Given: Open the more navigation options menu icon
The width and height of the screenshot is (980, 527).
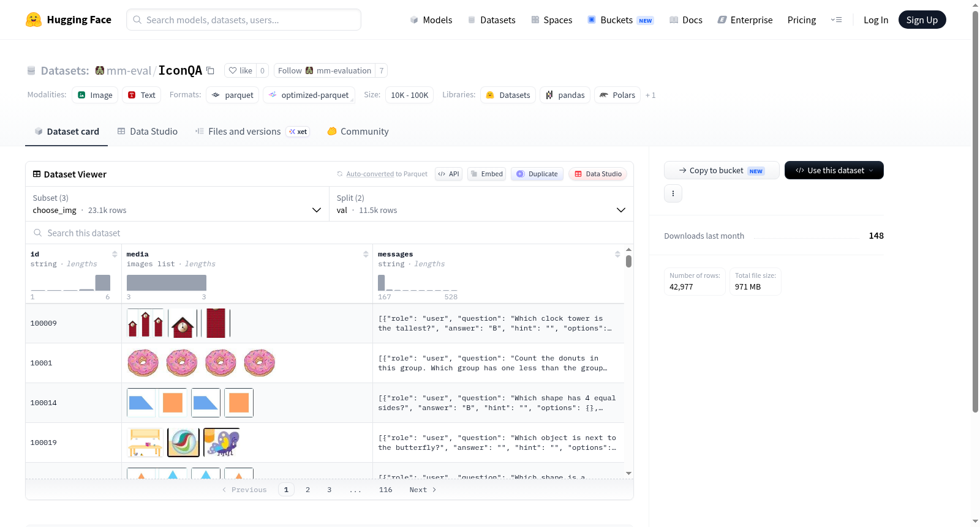Looking at the screenshot, I should point(836,20).
